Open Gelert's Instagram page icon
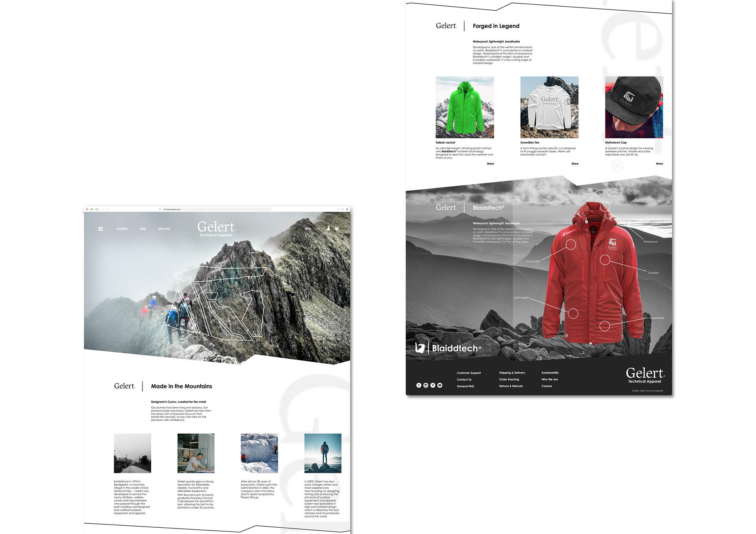Screen dimensions: 756x534 pos(426,385)
